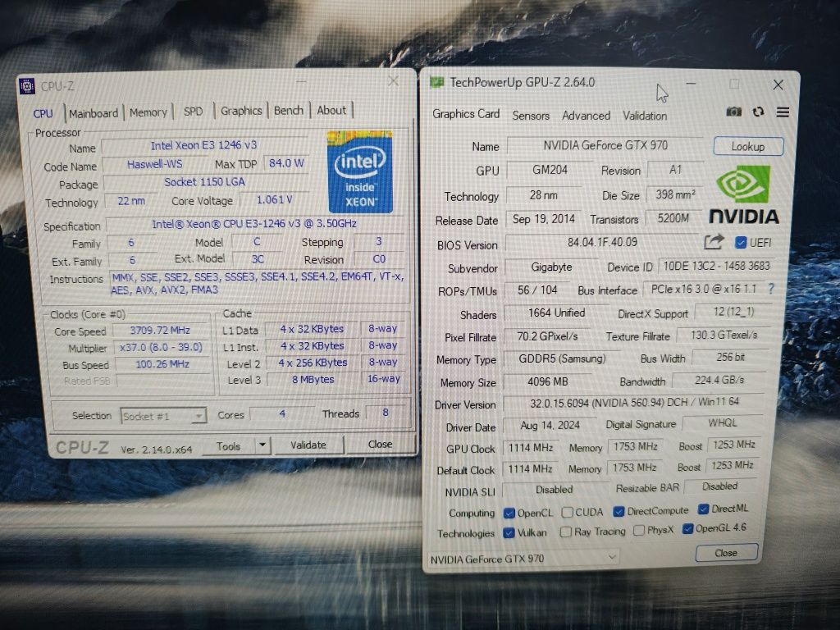The height and width of the screenshot is (630, 840).
Task: Click the GPU-Z screenshot camera icon
Action: (733, 112)
